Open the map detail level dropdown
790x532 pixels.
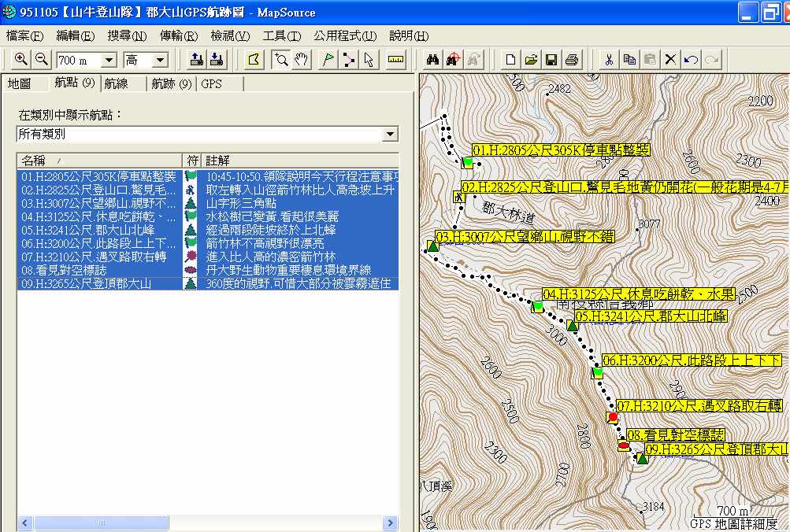tap(161, 61)
